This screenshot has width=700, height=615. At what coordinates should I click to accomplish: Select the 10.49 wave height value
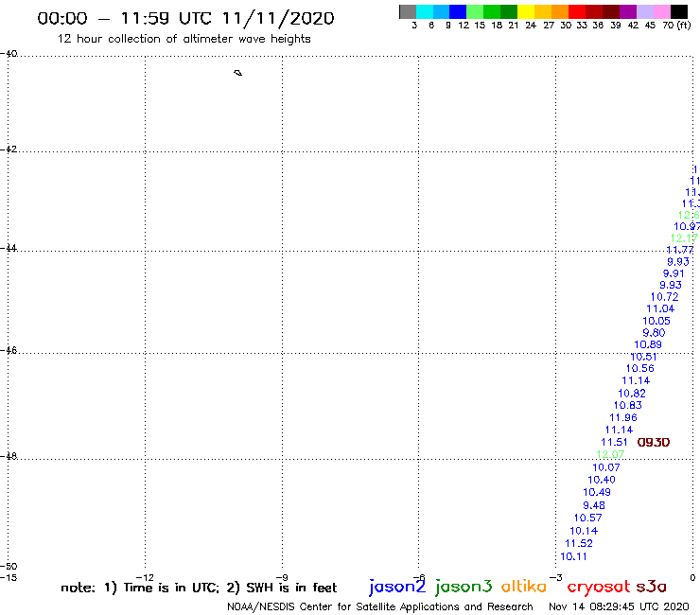tap(597, 492)
